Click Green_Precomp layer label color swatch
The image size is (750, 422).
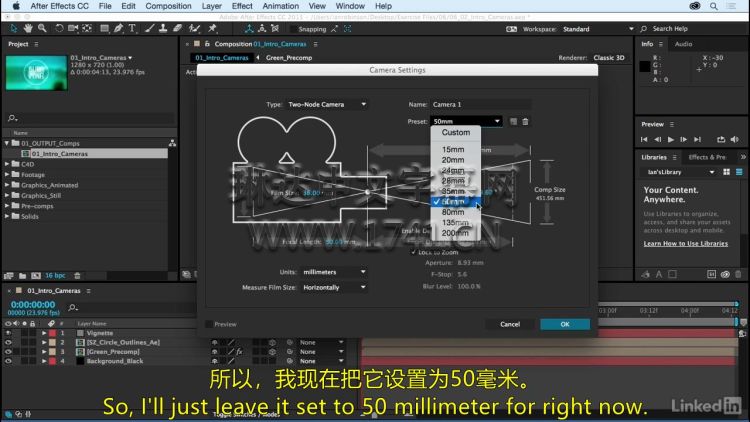point(52,352)
